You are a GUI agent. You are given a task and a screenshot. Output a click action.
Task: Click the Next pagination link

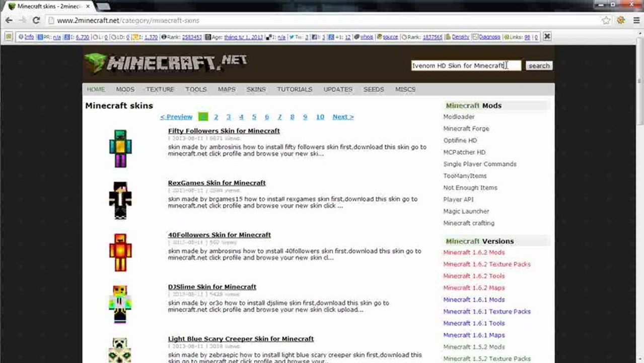[x=343, y=117]
